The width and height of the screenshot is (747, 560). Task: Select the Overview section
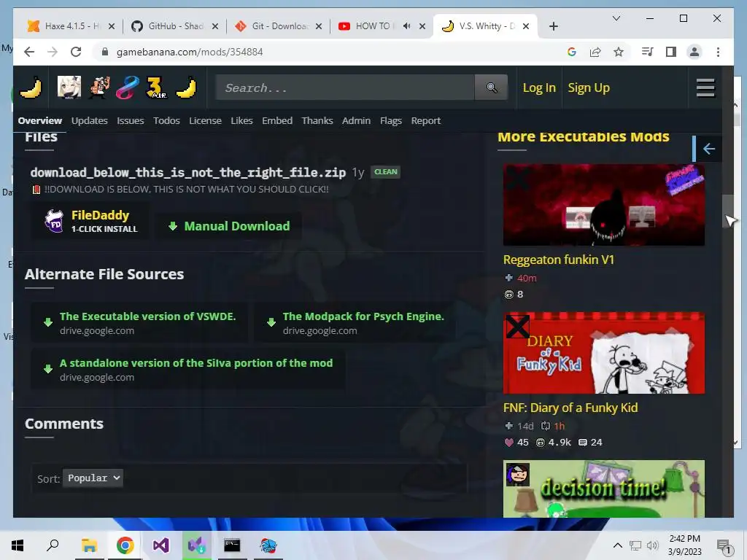coord(40,120)
